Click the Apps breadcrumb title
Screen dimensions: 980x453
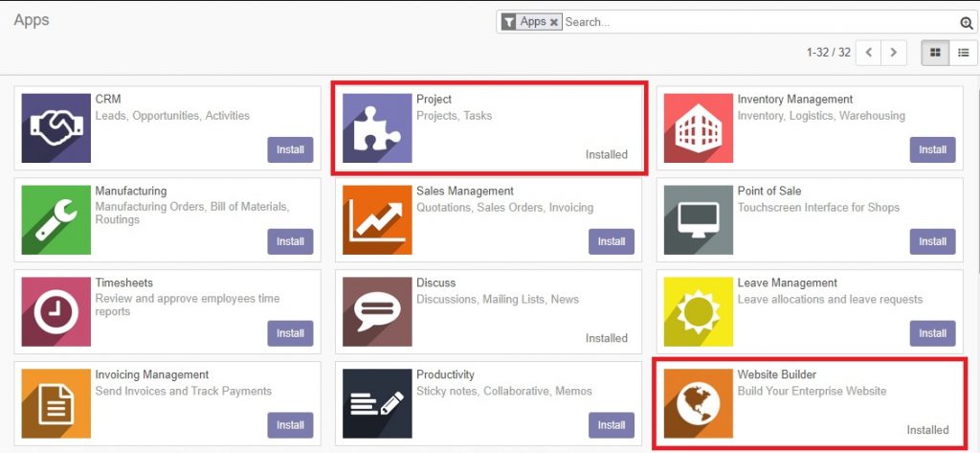pyautogui.click(x=32, y=20)
